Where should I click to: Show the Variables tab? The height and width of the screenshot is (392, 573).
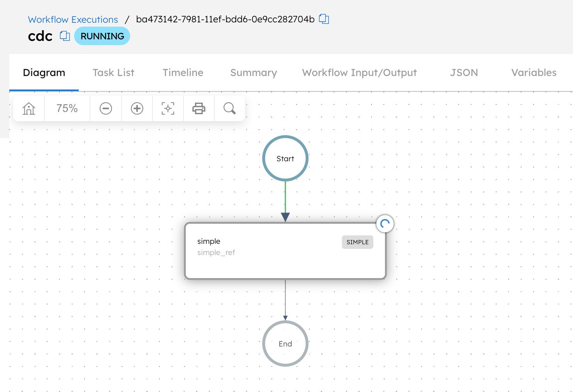pyautogui.click(x=534, y=73)
